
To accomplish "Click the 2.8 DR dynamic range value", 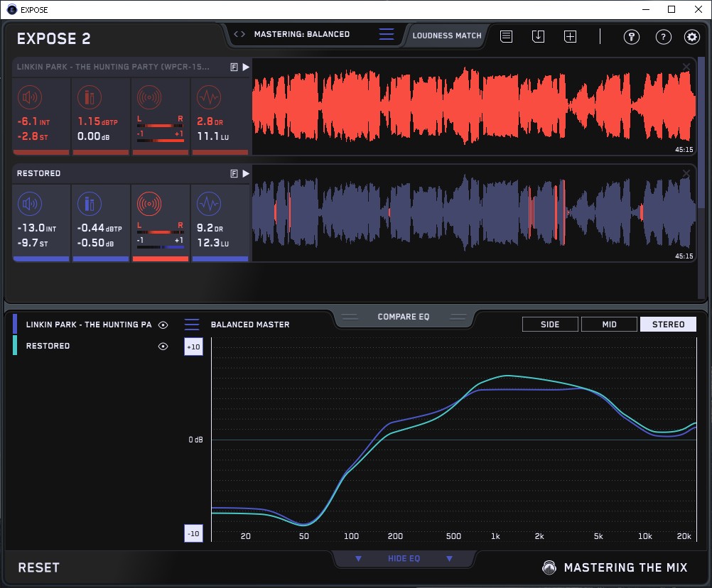I will [210, 121].
